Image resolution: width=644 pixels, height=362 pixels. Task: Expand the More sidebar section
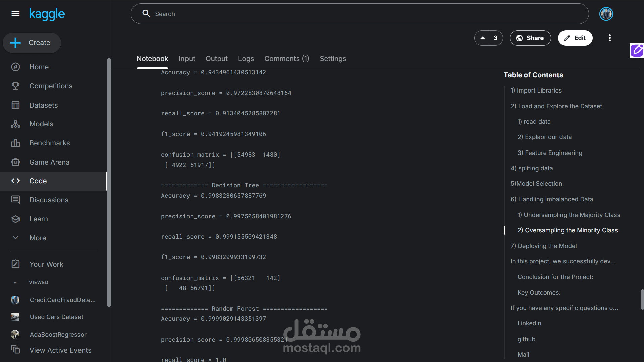coord(15,238)
